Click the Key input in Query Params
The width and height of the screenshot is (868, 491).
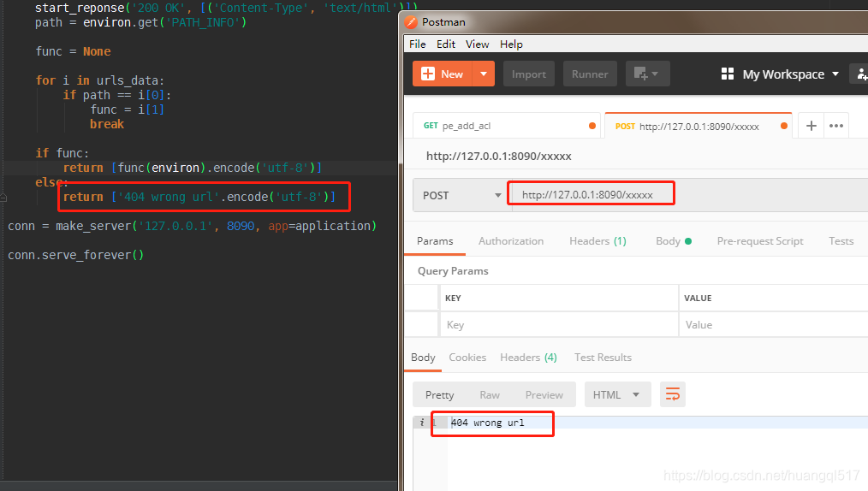click(559, 324)
